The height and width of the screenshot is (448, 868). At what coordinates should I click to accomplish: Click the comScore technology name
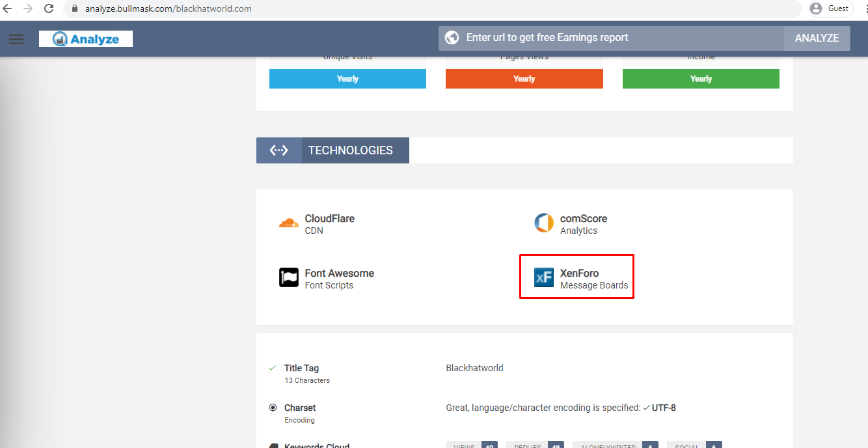[x=584, y=219]
